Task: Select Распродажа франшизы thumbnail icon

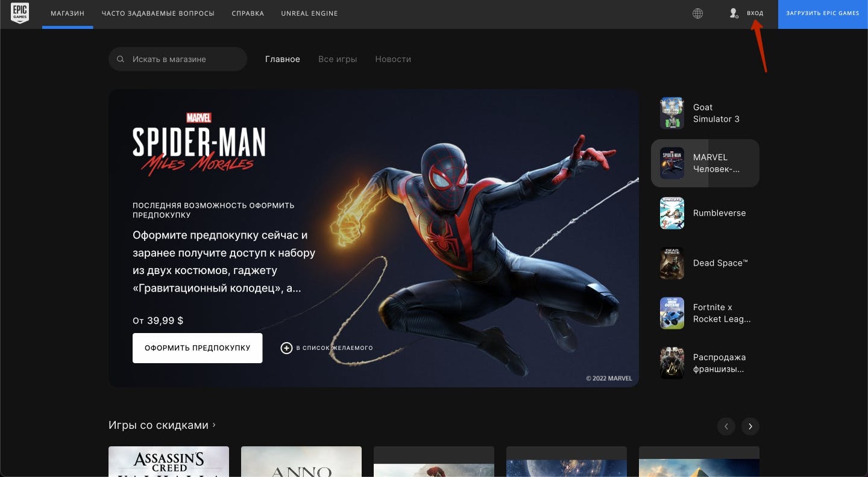Action: click(x=671, y=363)
